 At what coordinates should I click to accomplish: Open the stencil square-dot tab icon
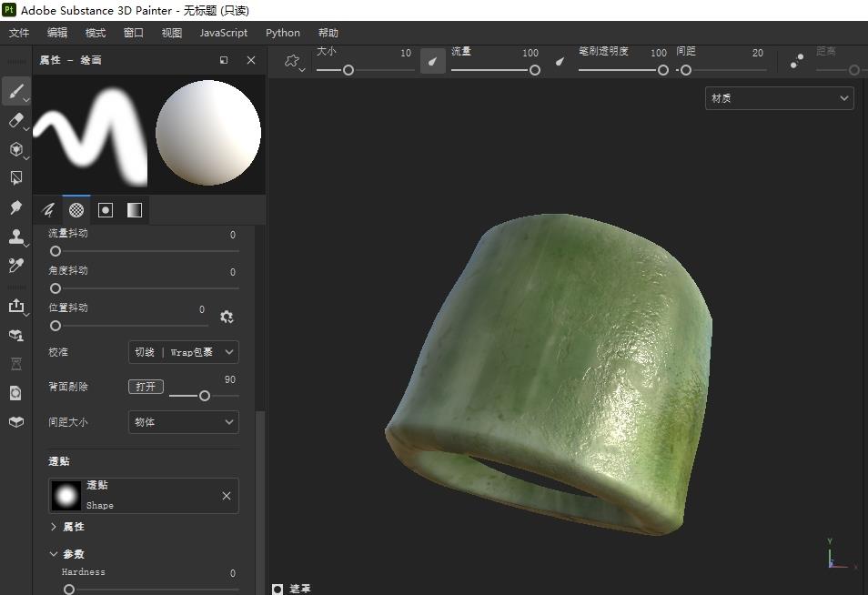point(106,210)
